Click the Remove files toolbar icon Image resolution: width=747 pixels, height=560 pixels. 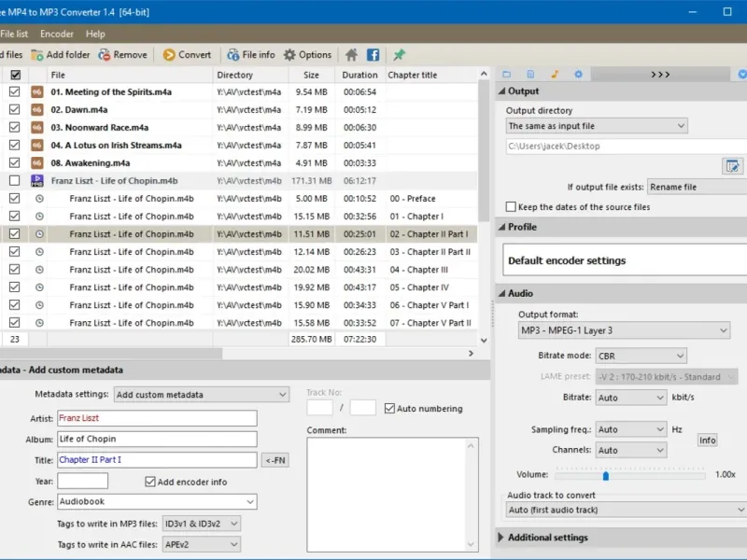click(x=105, y=55)
